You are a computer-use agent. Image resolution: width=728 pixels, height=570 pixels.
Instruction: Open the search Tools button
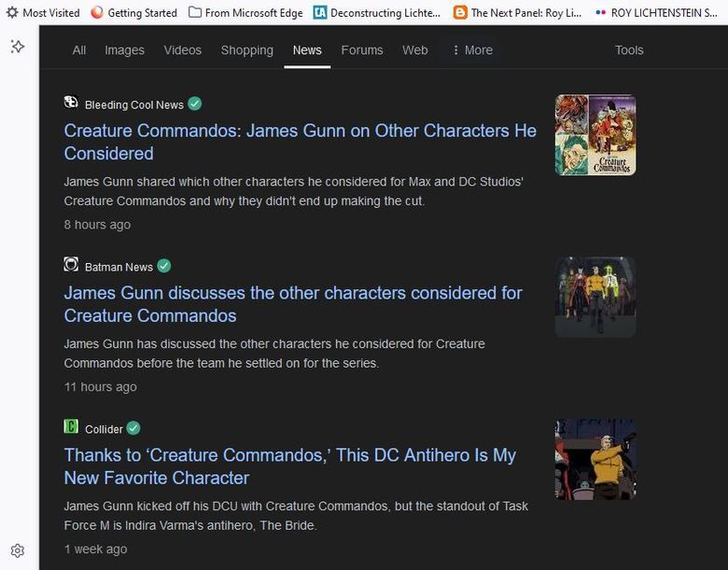629,50
